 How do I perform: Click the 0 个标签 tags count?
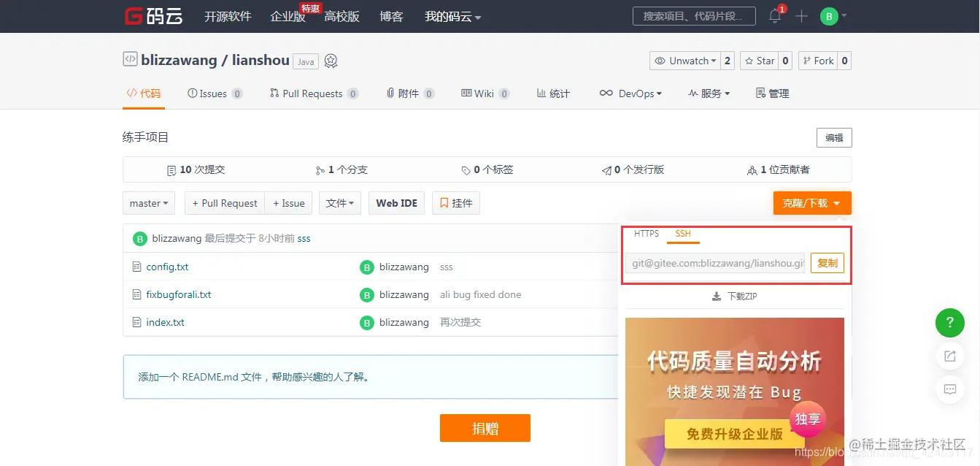point(487,169)
